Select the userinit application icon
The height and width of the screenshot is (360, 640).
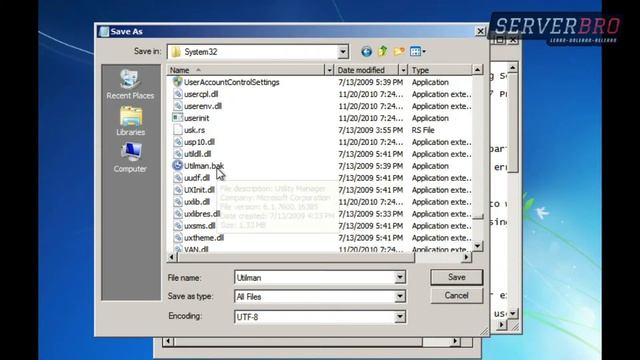(x=178, y=118)
